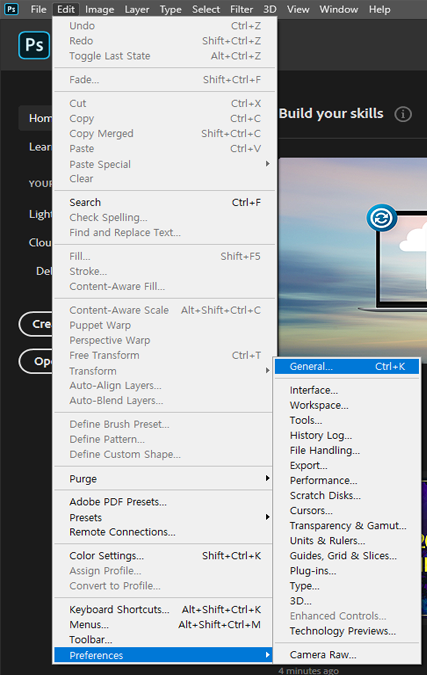Open the Select menu

point(206,9)
